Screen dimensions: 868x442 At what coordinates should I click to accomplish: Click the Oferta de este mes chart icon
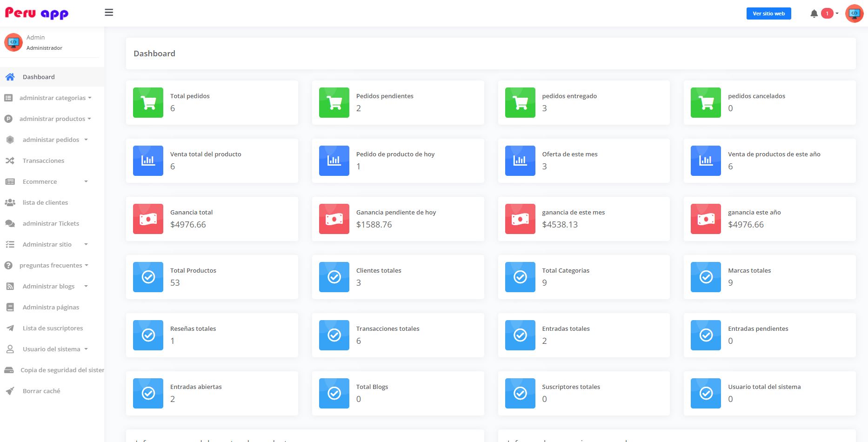[x=520, y=161]
